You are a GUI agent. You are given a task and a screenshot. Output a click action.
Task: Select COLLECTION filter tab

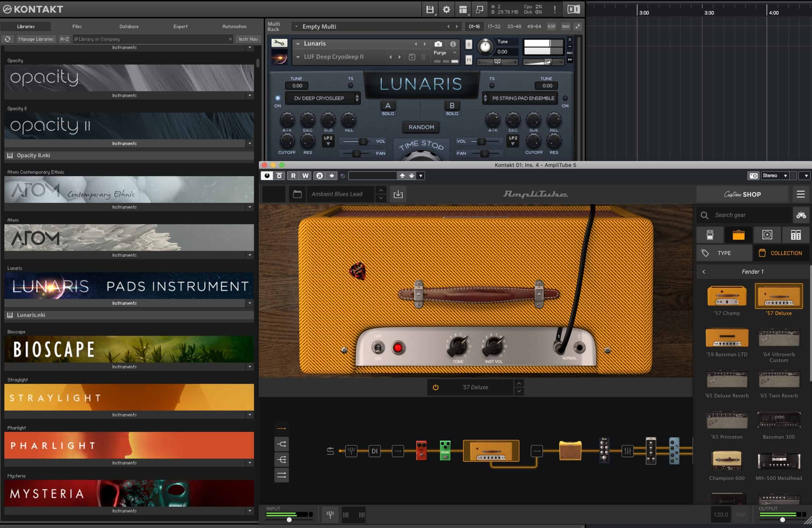(x=781, y=253)
